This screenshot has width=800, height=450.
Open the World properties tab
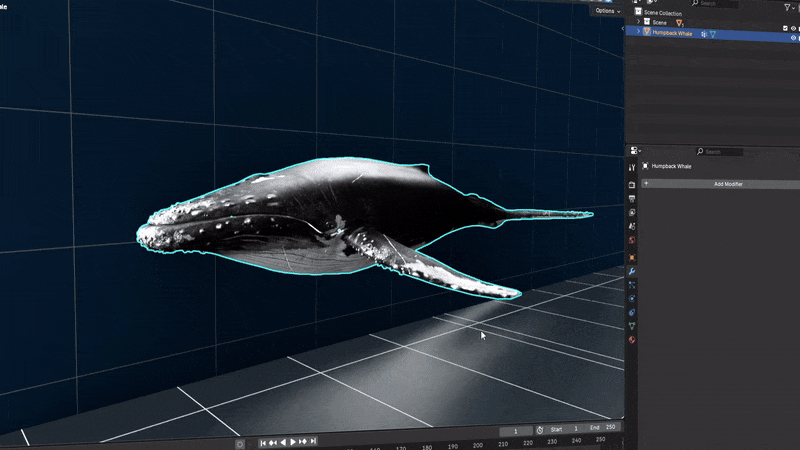pyautogui.click(x=632, y=240)
